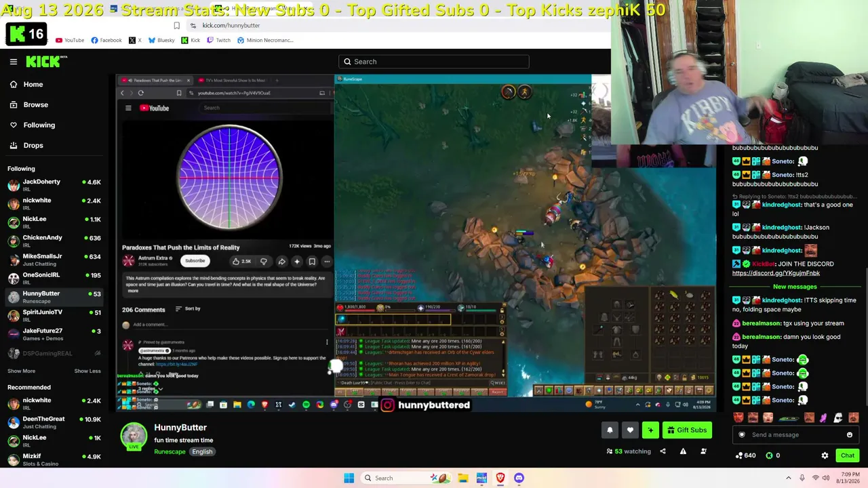The image size is (868, 488).
Task: Open Brave browser on the taskbar
Action: click(x=500, y=478)
